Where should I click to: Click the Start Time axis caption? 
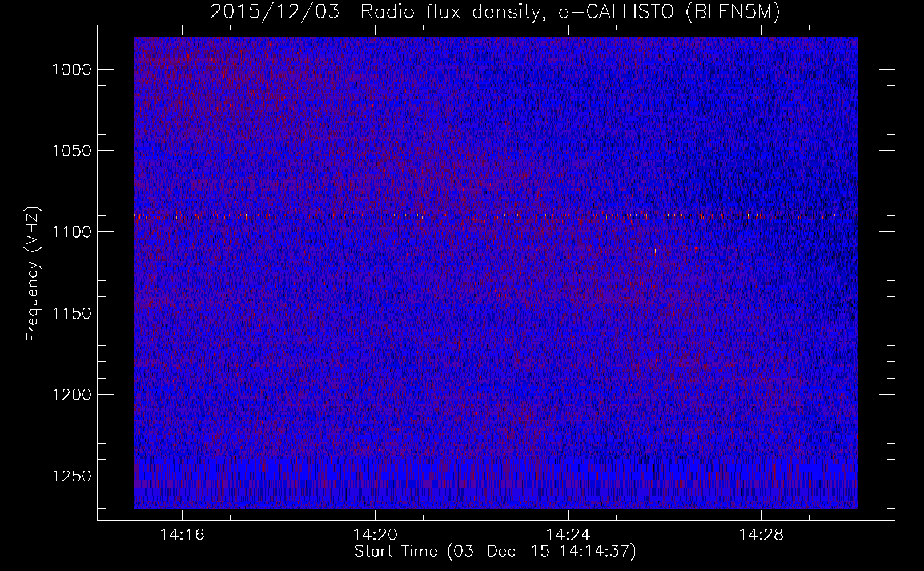tap(495, 552)
